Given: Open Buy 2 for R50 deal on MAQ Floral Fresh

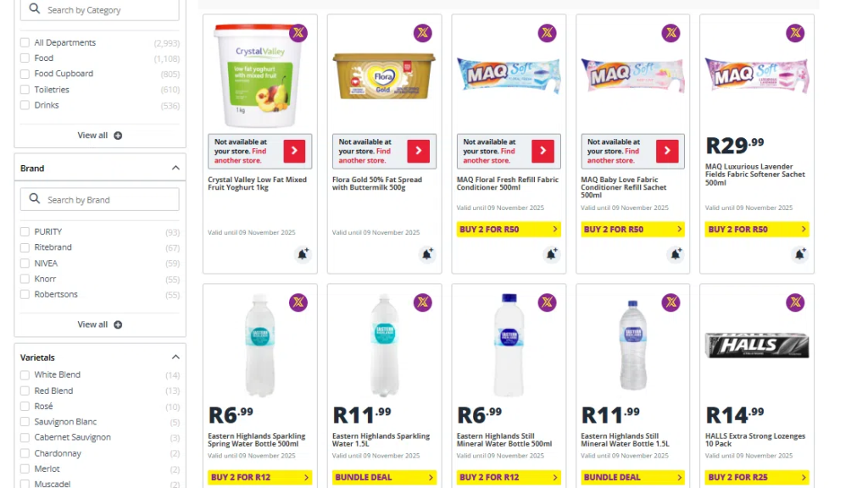Looking at the screenshot, I should (x=509, y=230).
